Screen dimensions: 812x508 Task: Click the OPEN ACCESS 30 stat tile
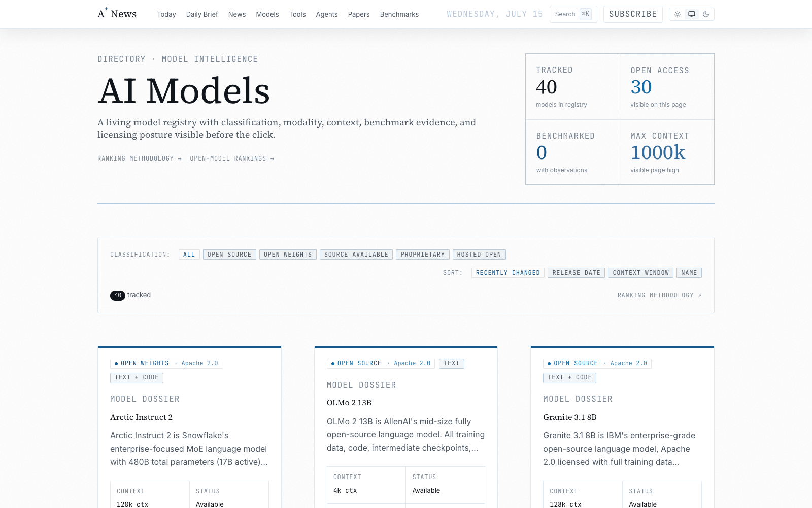667,87
